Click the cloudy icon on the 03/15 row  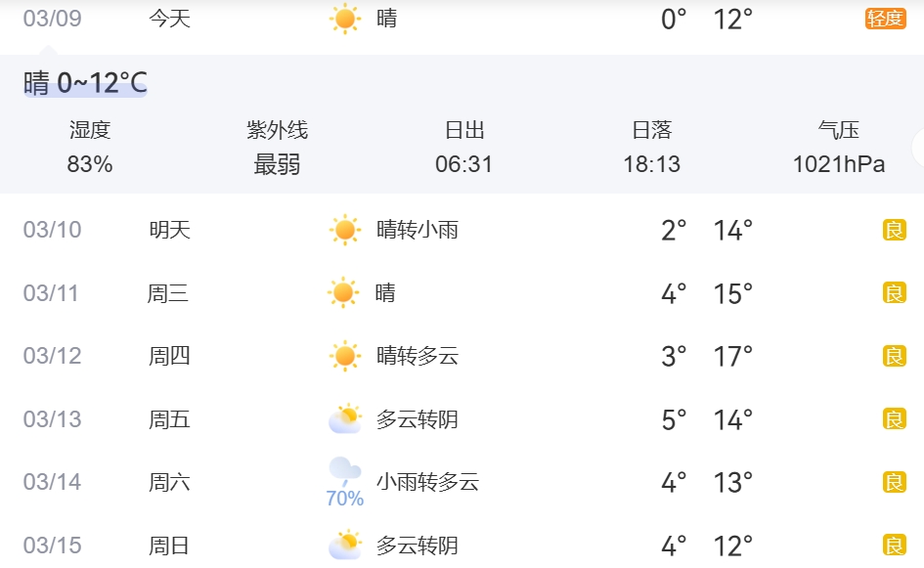coord(344,545)
